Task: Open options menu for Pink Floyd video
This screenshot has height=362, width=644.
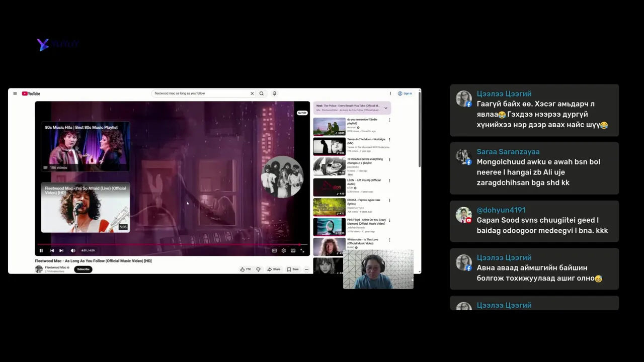Action: pos(389,220)
